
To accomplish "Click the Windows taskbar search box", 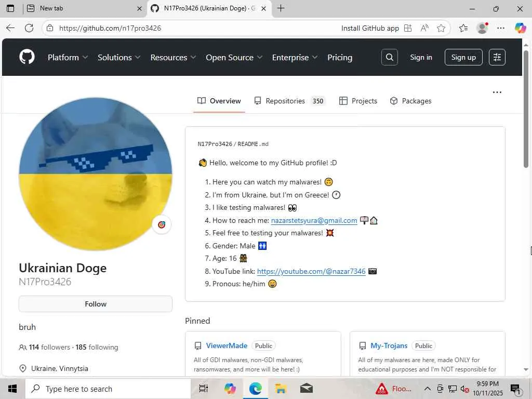I will coord(108,389).
